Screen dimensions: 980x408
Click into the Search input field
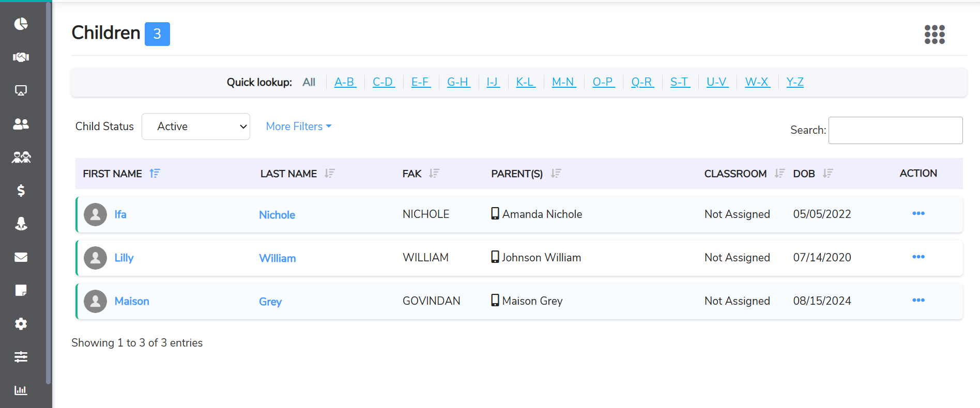895,130
